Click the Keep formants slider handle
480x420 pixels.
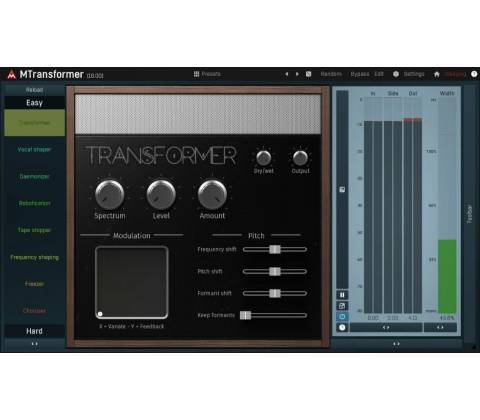click(x=245, y=315)
